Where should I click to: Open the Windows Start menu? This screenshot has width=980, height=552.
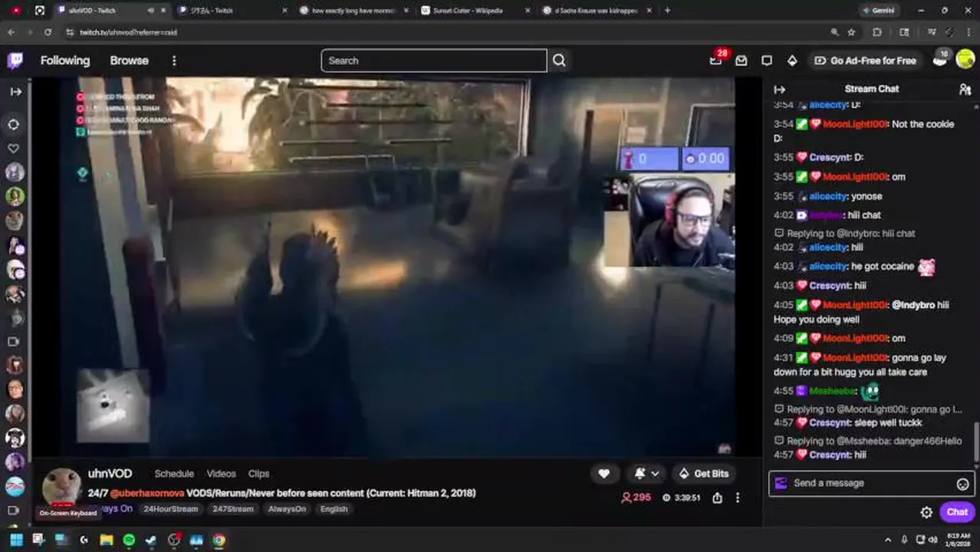point(15,540)
